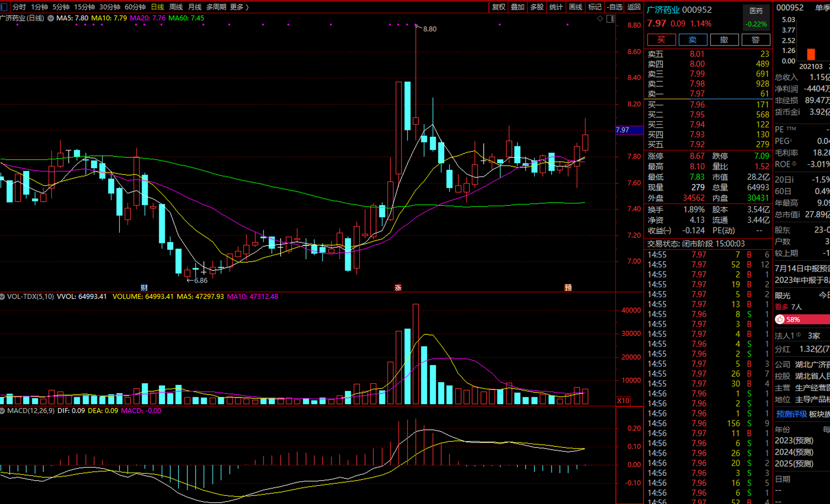Open the VOL-TDX indicator dropdown arrow

tap(3, 296)
